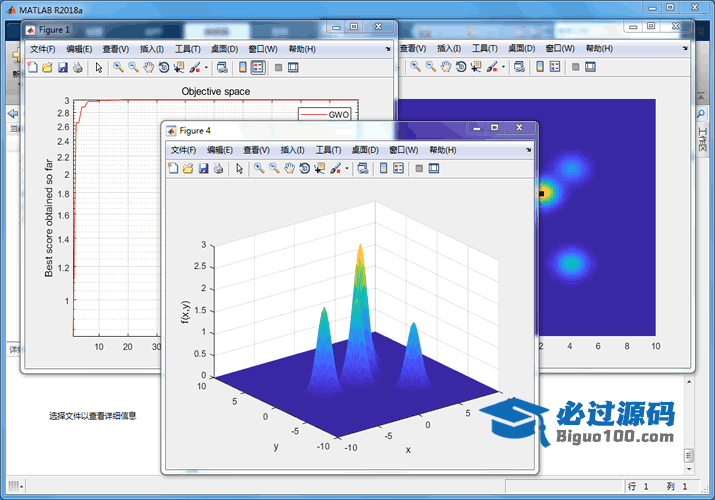Click the Zoom In tool in Figure 4
This screenshot has height=500, width=715.
pyautogui.click(x=258, y=169)
